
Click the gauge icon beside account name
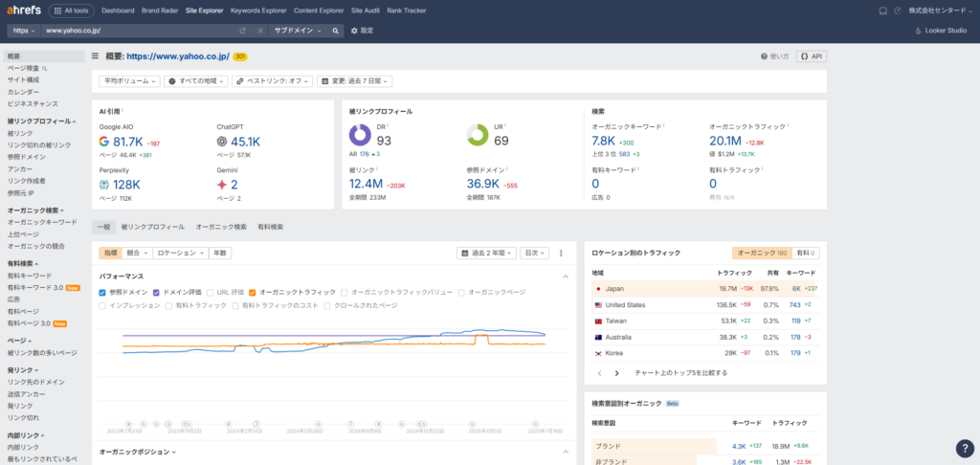[x=898, y=11]
